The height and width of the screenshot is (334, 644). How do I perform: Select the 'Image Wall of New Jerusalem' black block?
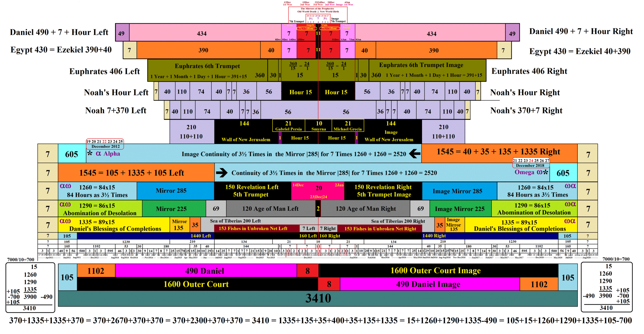(x=390, y=131)
